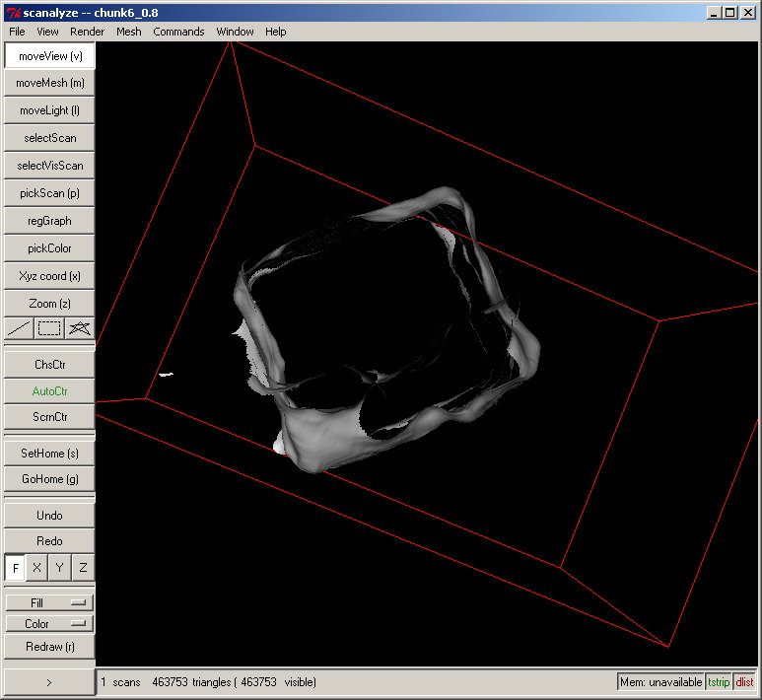The height and width of the screenshot is (700, 762).
Task: Open the Color mode dropdown
Action: pos(49,624)
